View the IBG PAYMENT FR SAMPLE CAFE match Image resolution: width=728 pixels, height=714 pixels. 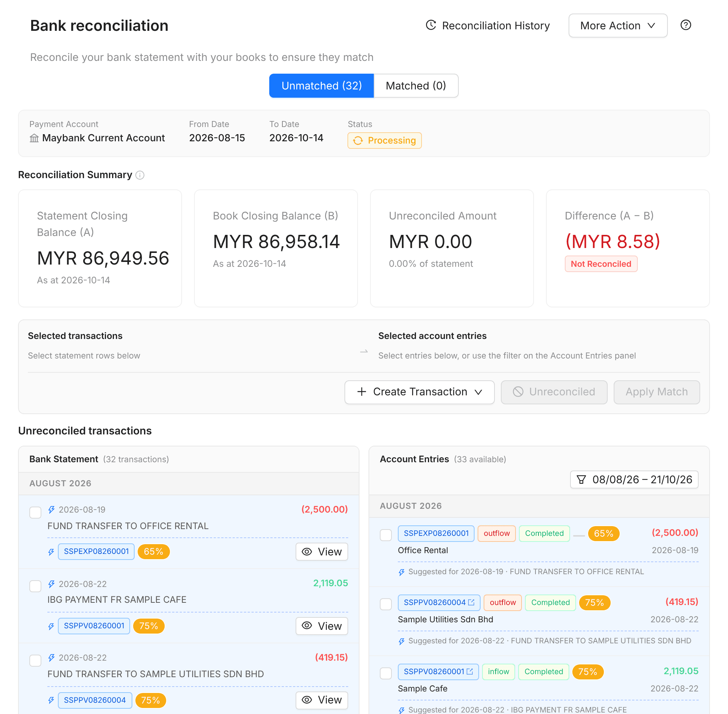pyautogui.click(x=322, y=626)
